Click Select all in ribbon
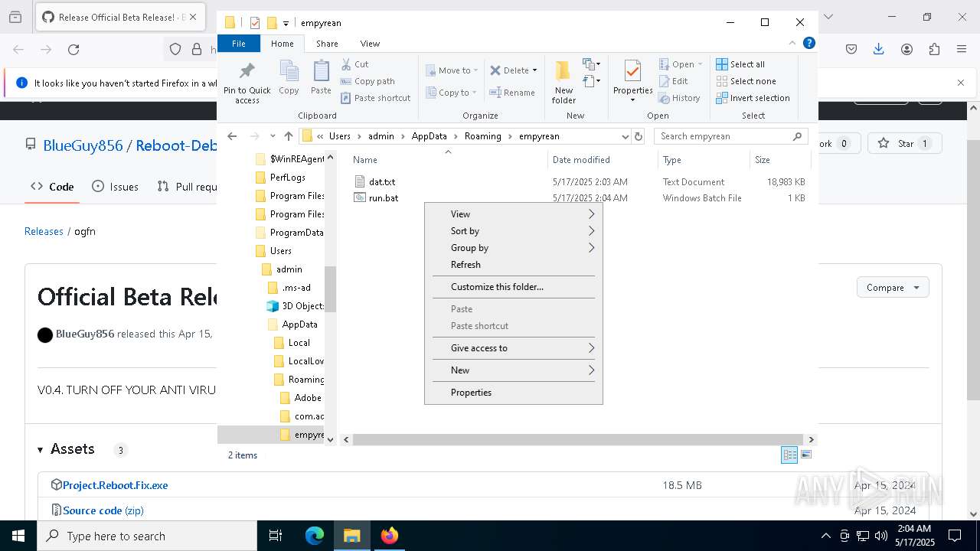The width and height of the screenshot is (980, 551). (x=740, y=64)
